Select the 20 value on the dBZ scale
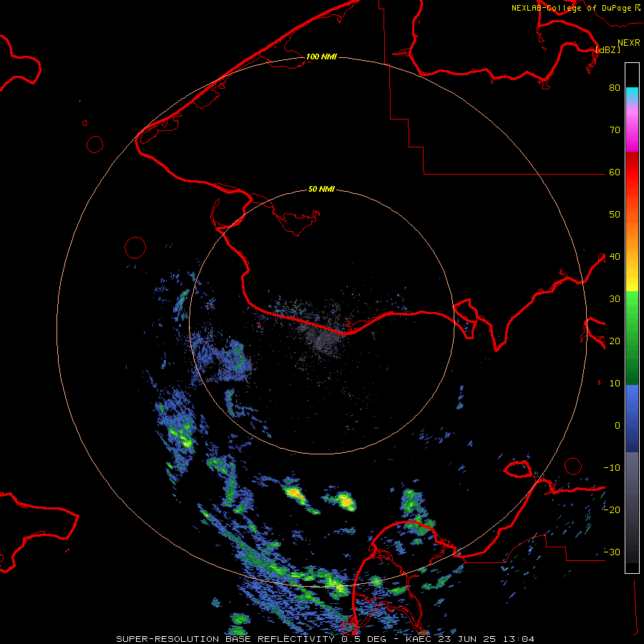 615,341
